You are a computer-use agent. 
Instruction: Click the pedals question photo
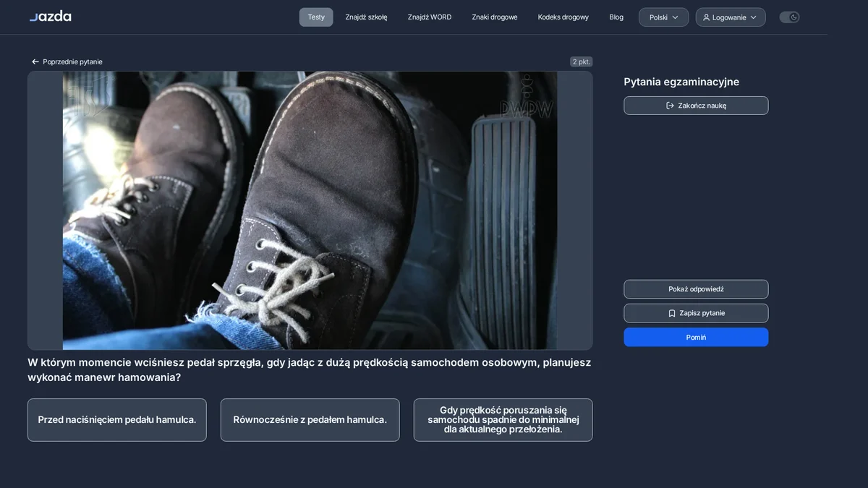[310, 210]
